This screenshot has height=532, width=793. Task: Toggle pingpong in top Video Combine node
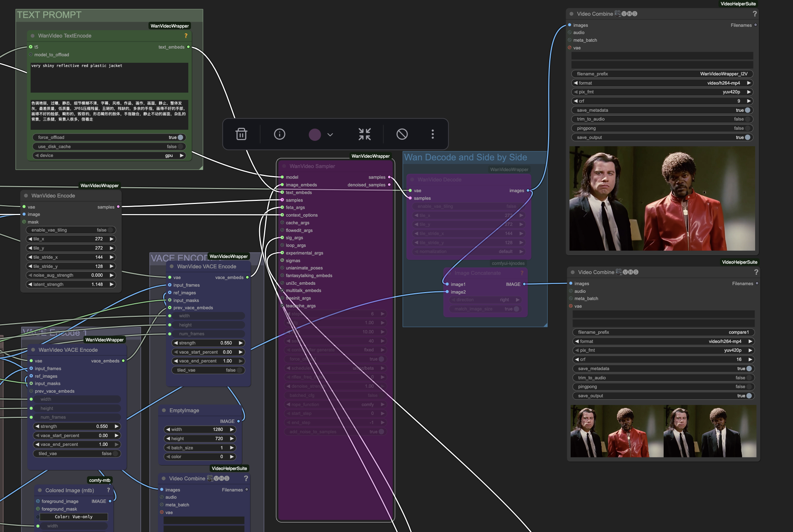coord(747,128)
